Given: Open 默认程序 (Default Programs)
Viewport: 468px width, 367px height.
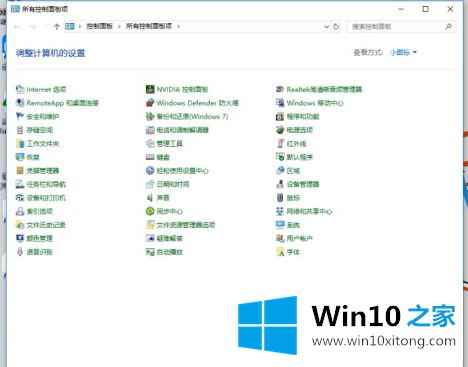Looking at the screenshot, I should pos(294,157).
